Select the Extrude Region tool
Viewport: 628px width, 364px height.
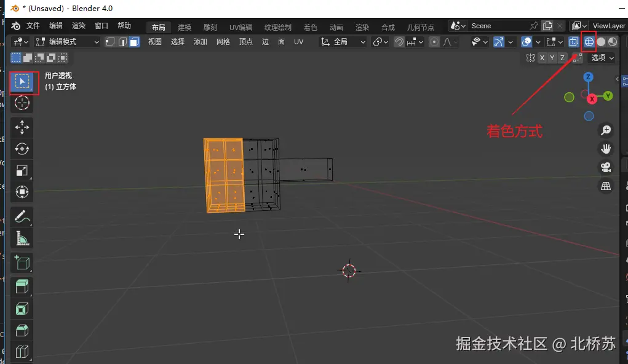22,287
